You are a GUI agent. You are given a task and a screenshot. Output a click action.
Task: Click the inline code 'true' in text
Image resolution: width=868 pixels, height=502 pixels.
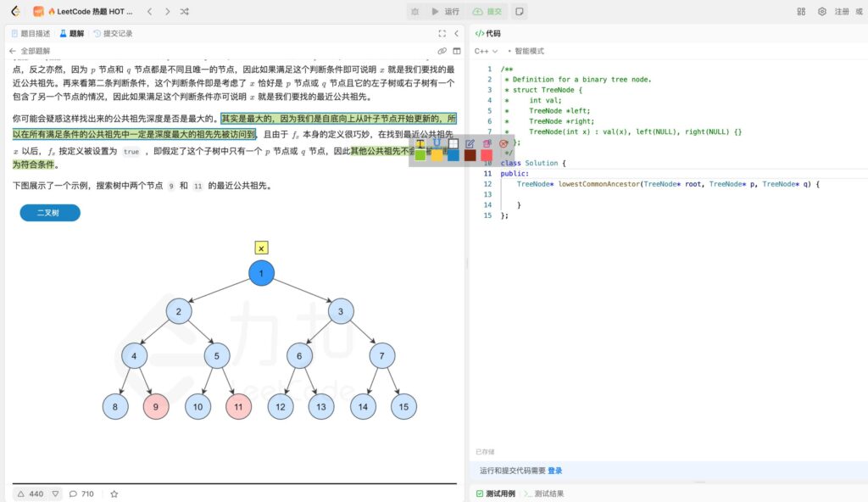[131, 151]
